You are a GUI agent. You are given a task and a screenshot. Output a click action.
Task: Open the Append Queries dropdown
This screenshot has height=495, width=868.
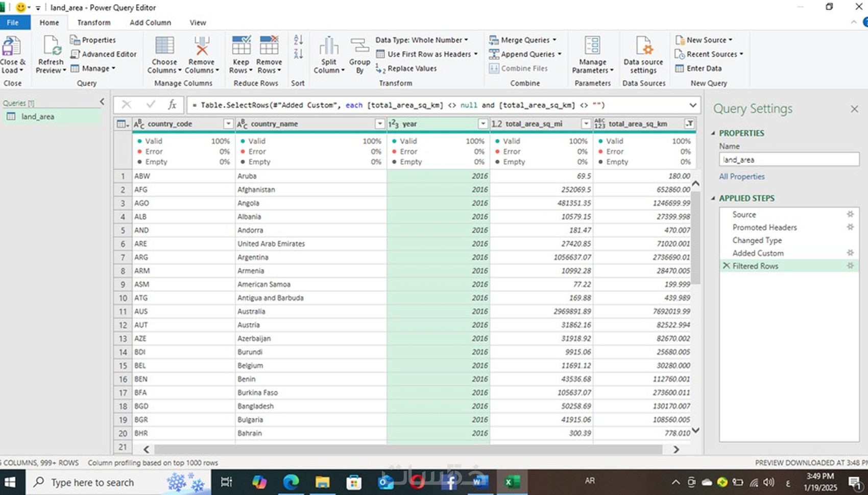pyautogui.click(x=525, y=54)
